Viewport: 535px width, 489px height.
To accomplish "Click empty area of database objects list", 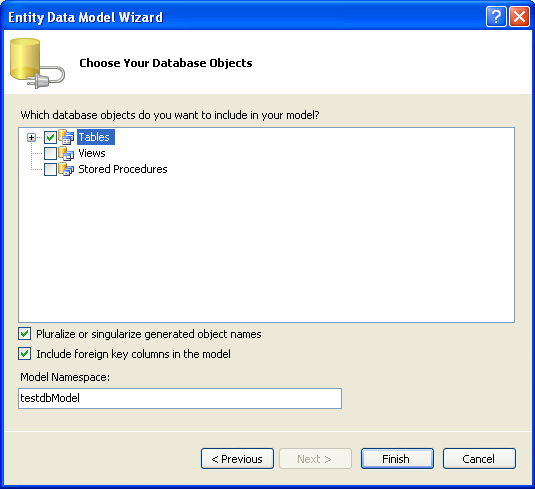I will 266,249.
